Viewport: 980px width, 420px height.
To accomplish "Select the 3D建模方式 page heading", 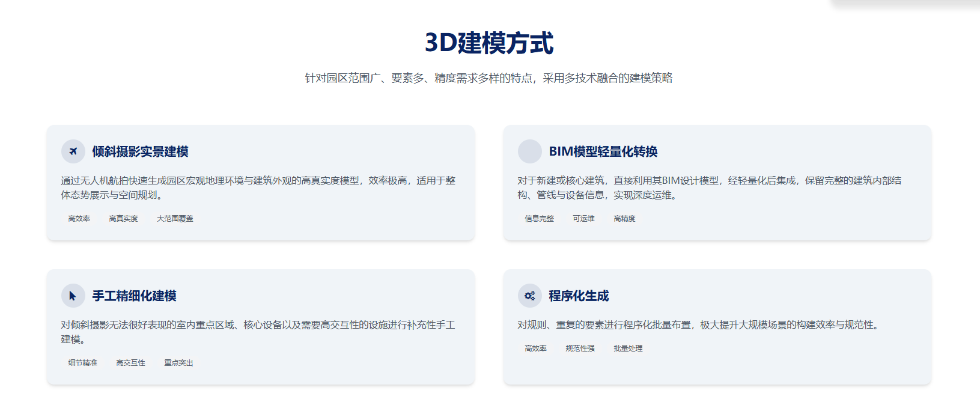I will (489, 43).
